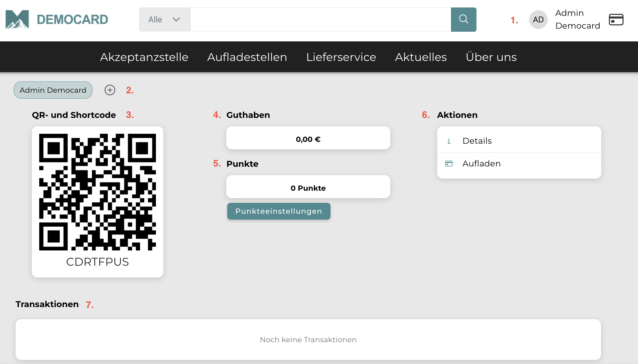The height and width of the screenshot is (364, 638).
Task: Click the dropdown chevron next to Alle
Action: click(176, 20)
